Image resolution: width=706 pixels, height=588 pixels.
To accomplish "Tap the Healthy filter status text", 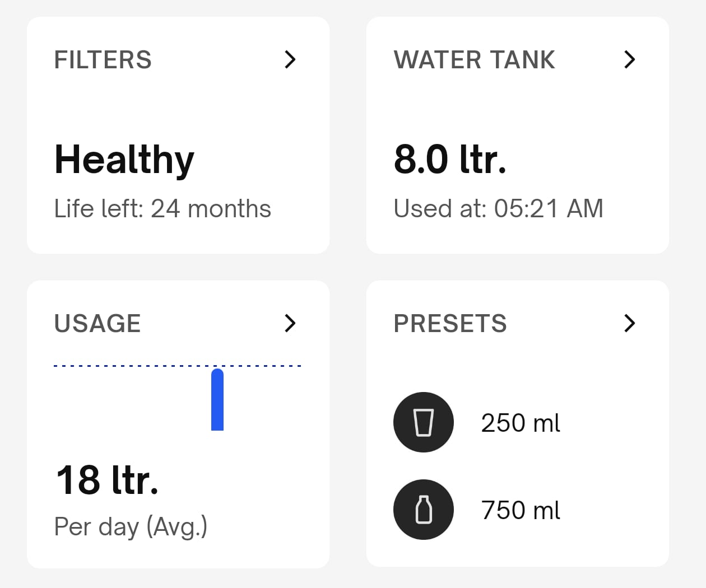I will tap(124, 161).
